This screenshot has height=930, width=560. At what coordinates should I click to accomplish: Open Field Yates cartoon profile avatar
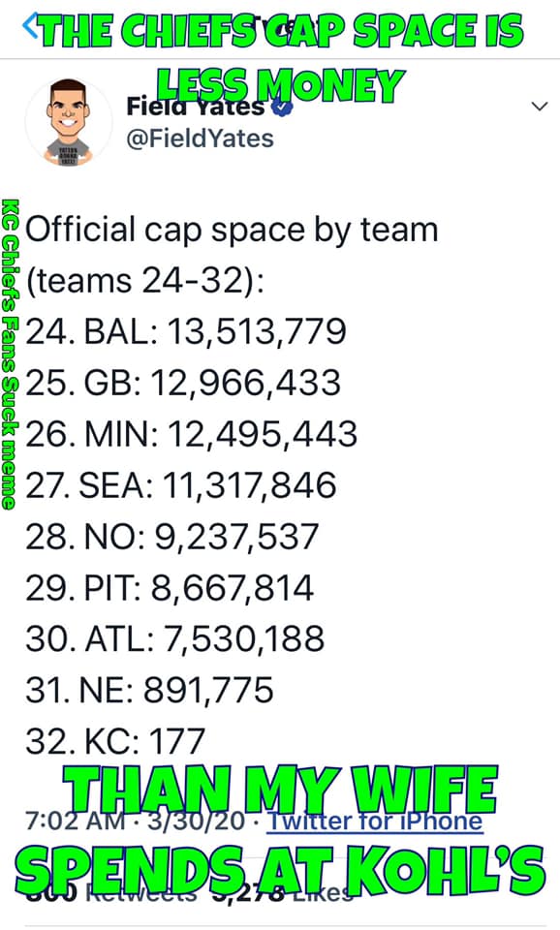[68, 122]
